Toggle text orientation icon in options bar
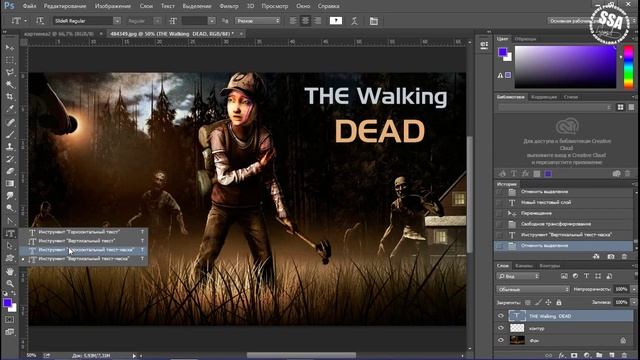 (40, 20)
